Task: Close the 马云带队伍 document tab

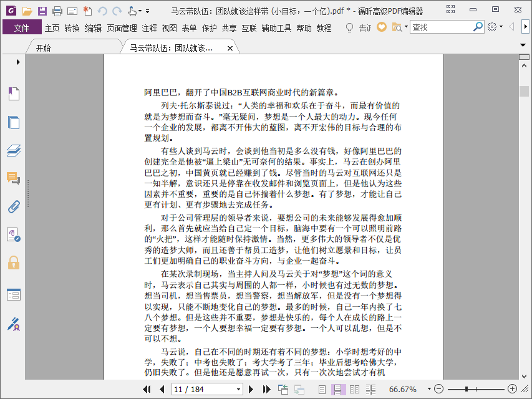Action: (230, 48)
